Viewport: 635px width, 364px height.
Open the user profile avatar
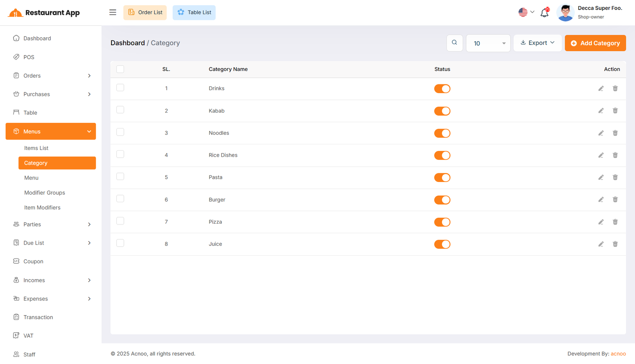[565, 13]
